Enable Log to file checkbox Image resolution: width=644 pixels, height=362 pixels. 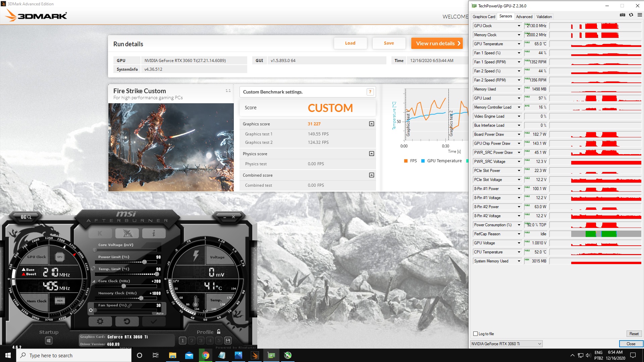pos(475,334)
